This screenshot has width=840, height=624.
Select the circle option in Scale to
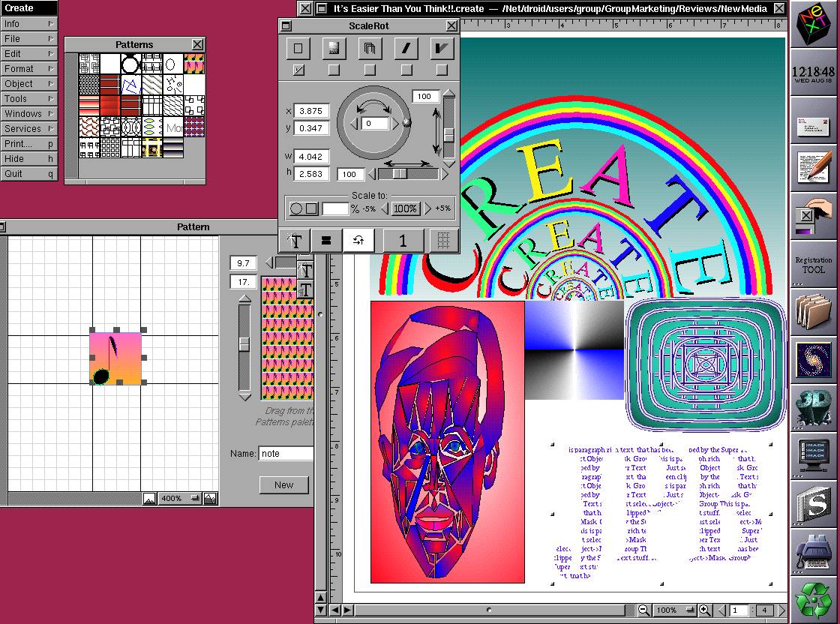tap(295, 209)
